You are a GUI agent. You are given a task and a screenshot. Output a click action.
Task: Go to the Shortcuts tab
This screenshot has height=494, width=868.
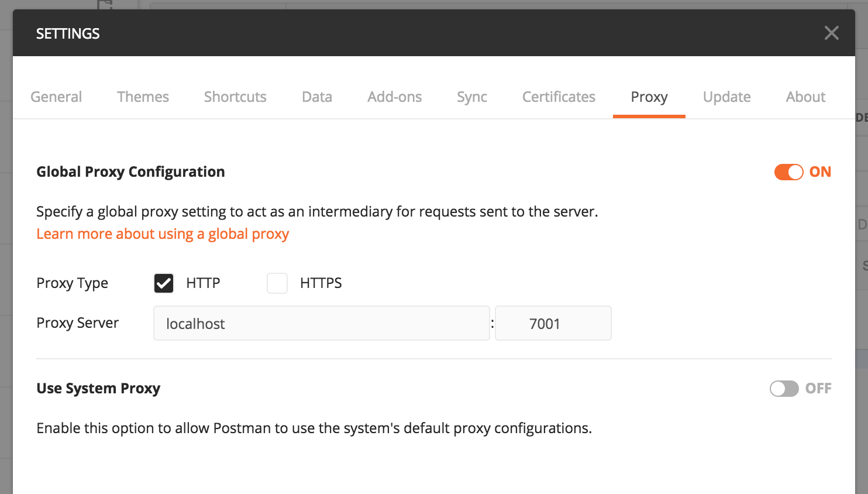point(235,97)
